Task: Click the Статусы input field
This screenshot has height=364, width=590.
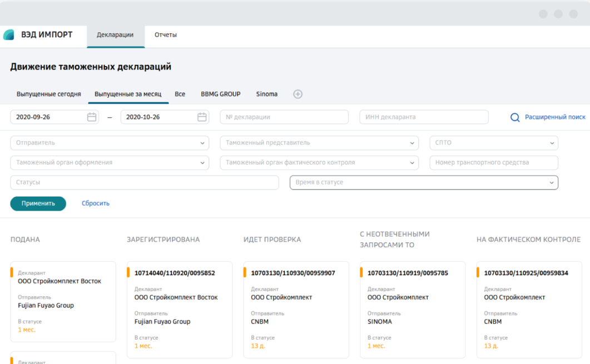Action: pyautogui.click(x=145, y=182)
